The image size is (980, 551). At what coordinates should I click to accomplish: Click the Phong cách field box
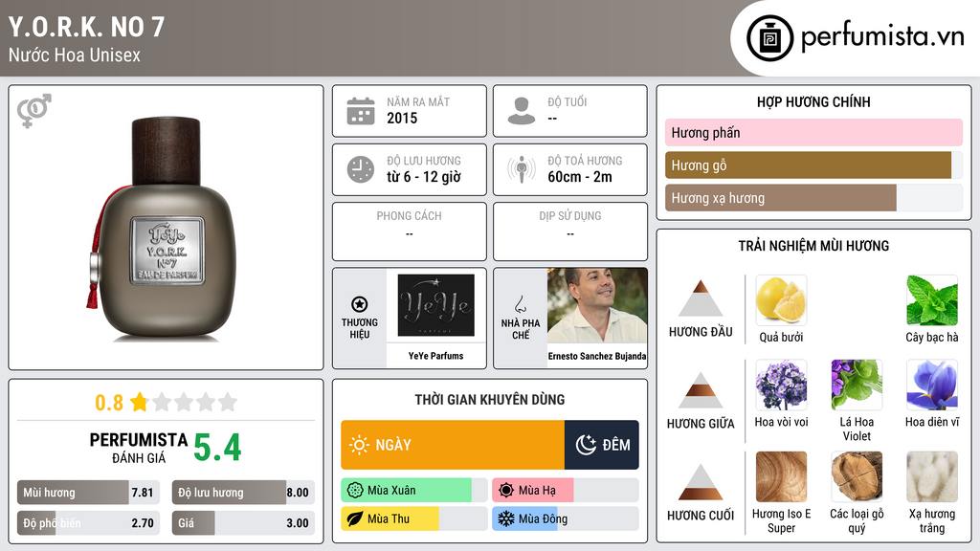coord(410,231)
